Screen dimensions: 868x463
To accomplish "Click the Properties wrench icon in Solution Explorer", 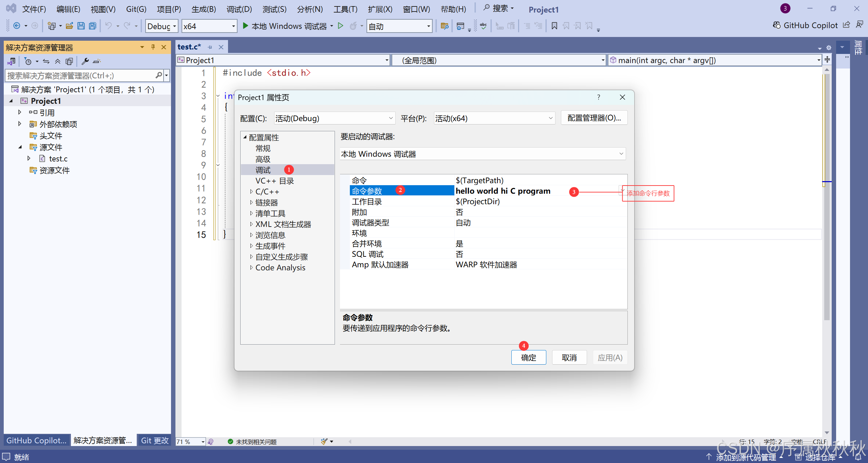I will pyautogui.click(x=85, y=61).
